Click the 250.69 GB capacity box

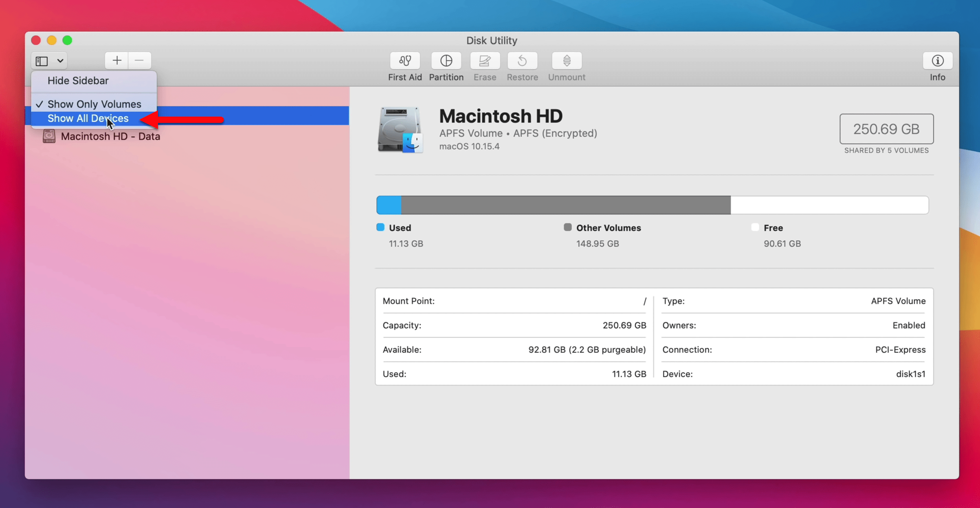pos(886,129)
